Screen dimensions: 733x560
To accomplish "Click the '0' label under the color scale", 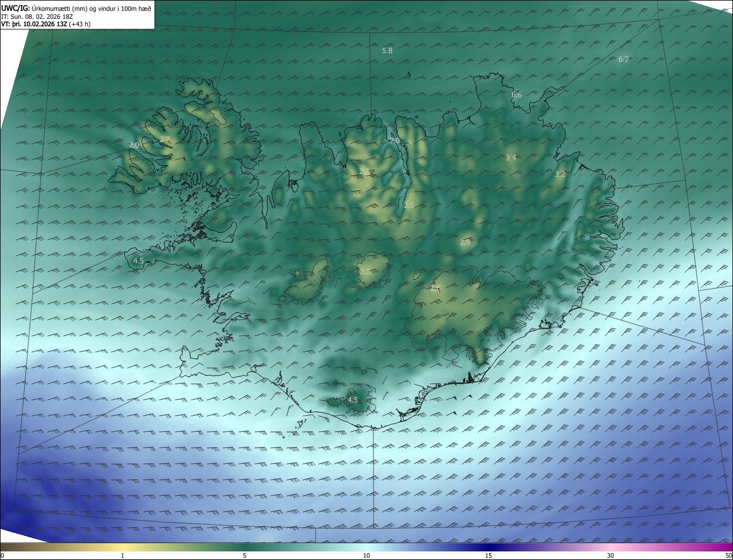I will [x=2, y=556].
